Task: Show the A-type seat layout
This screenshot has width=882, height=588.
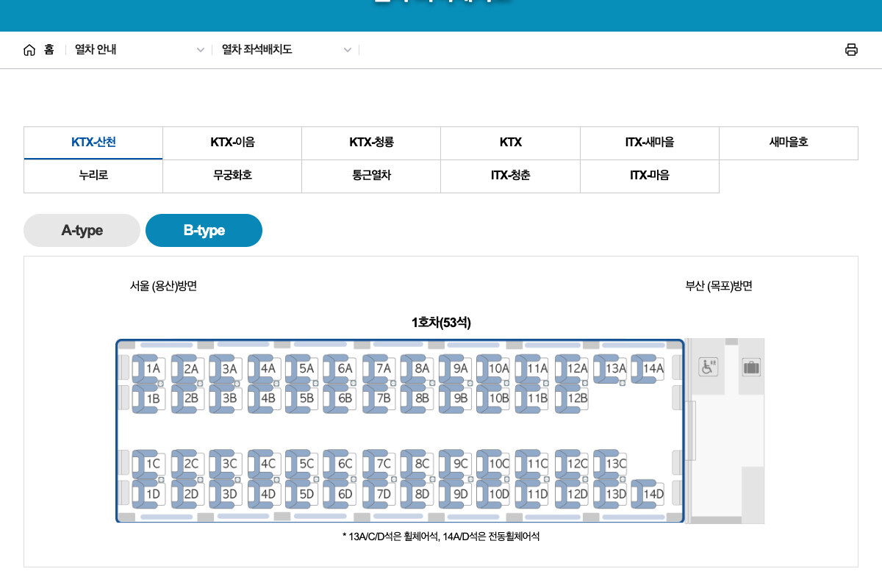Action: (x=82, y=230)
